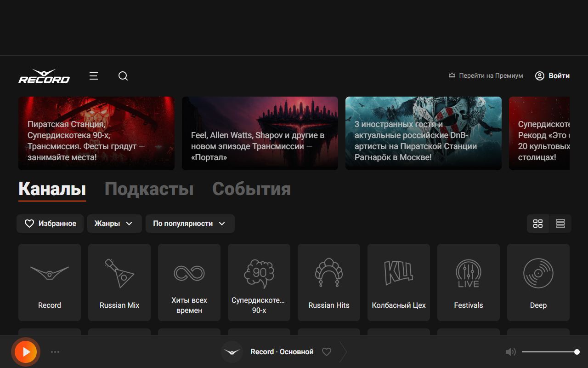Switch to grid view layout
Image resolution: width=588 pixels, height=368 pixels.
coord(538,224)
